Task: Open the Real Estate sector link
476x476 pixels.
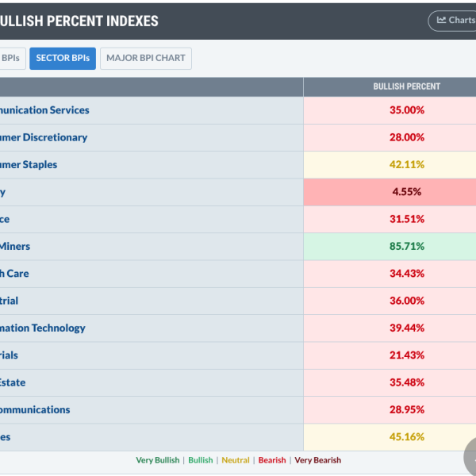Action: (13, 382)
